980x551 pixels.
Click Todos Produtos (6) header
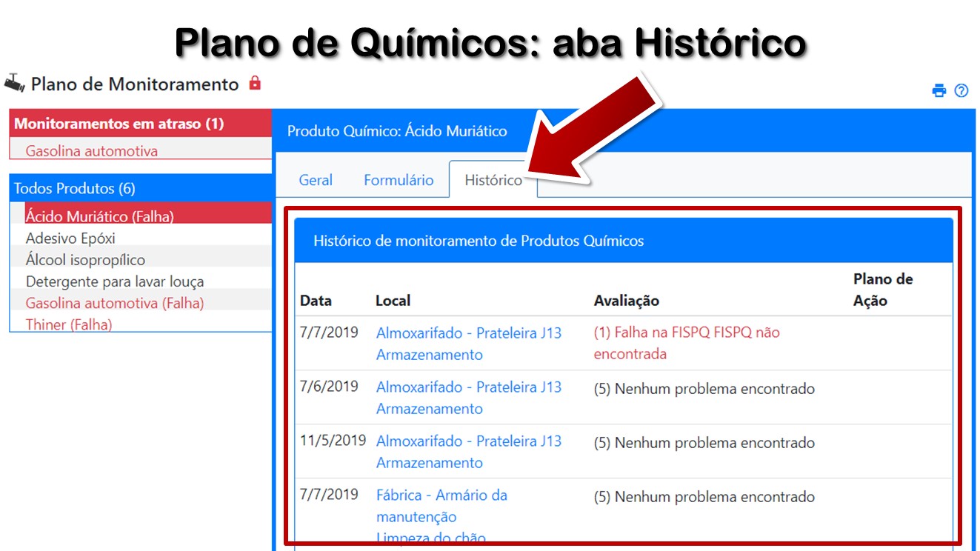pyautogui.click(x=141, y=188)
